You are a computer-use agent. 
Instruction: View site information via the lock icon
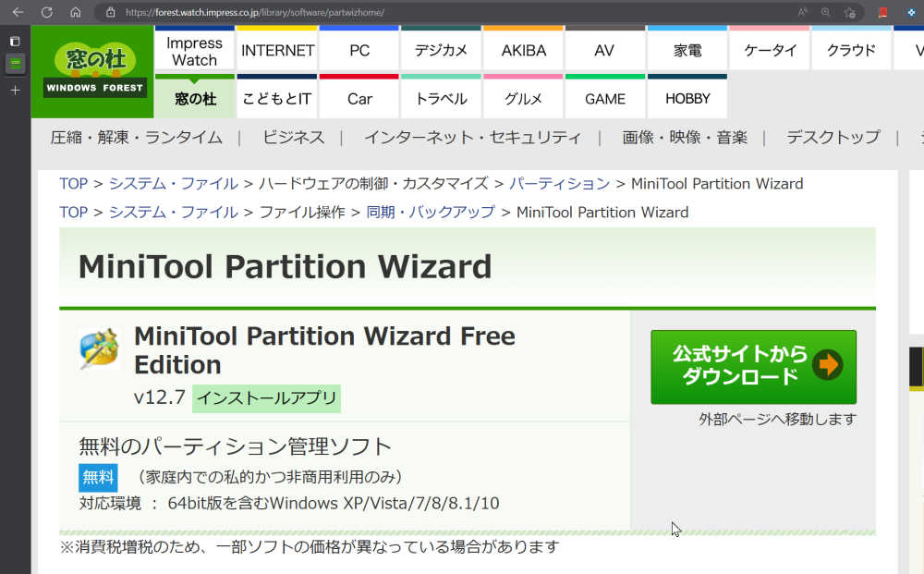pos(110,12)
